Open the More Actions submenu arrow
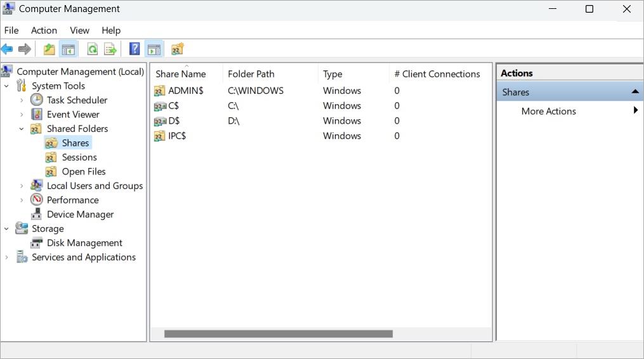The width and height of the screenshot is (644, 359). coord(635,110)
